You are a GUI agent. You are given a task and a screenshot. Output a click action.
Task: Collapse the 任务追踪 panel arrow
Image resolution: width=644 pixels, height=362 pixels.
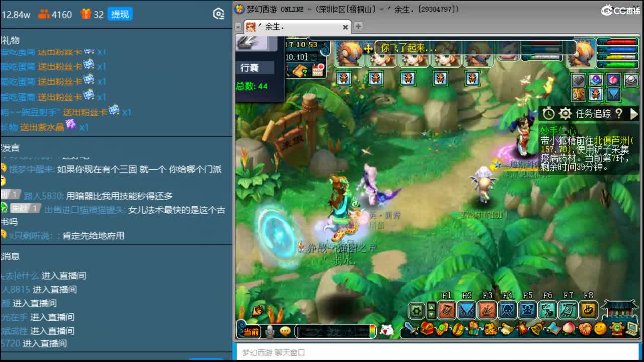click(633, 114)
